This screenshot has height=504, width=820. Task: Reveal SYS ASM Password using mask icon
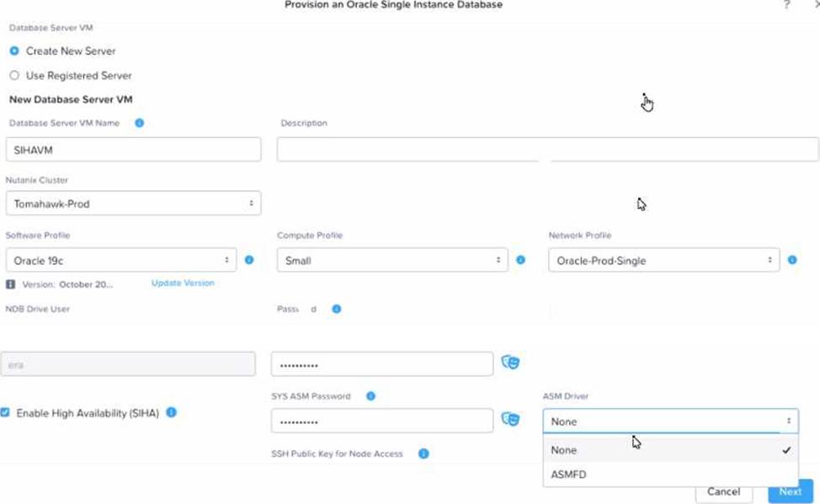(x=510, y=419)
